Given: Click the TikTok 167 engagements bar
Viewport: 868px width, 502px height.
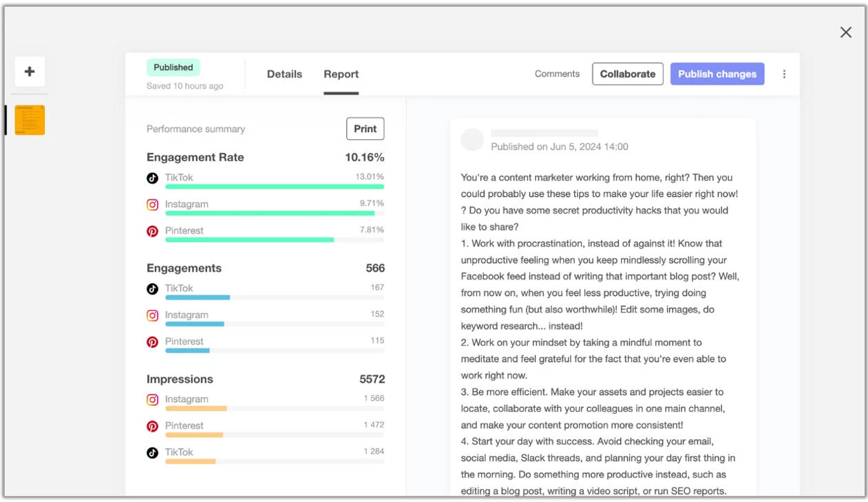Looking at the screenshot, I should (x=275, y=297).
